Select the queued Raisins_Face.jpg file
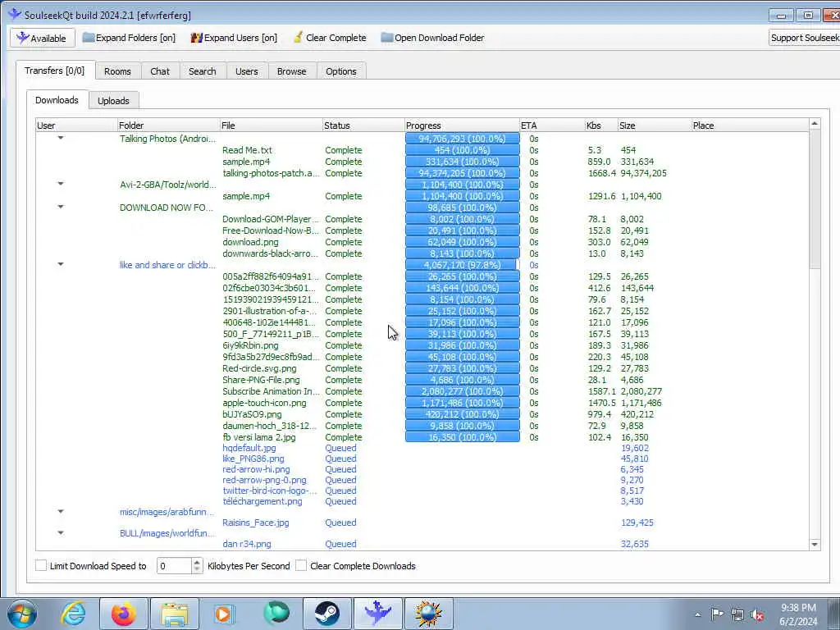The image size is (840, 630). [422, 523]
